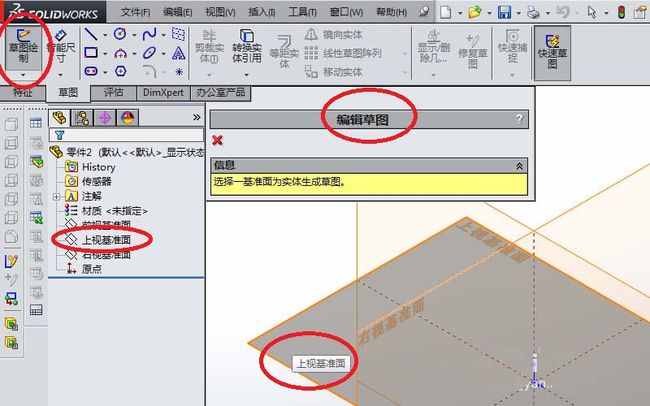Switch to the 评估 evaluate tab
Screen dimensions: 650x406
tap(114, 92)
